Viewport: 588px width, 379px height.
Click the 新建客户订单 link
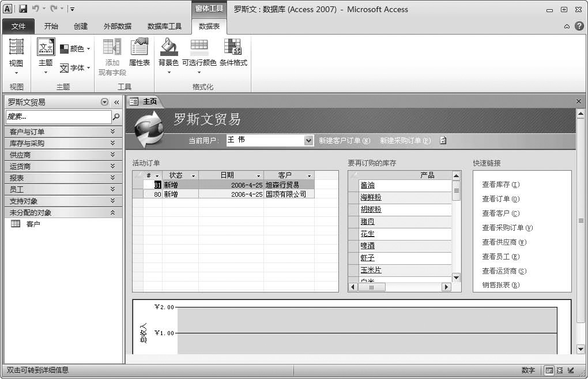click(344, 141)
